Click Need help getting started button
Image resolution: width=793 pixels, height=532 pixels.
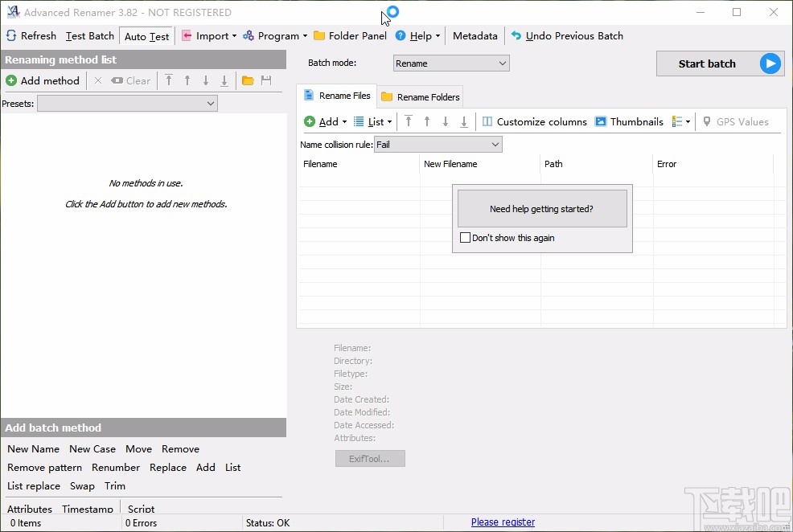[x=541, y=209]
